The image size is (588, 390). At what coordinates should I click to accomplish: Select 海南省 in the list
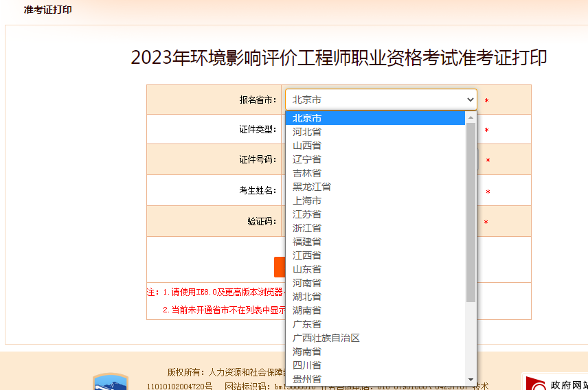pos(375,352)
